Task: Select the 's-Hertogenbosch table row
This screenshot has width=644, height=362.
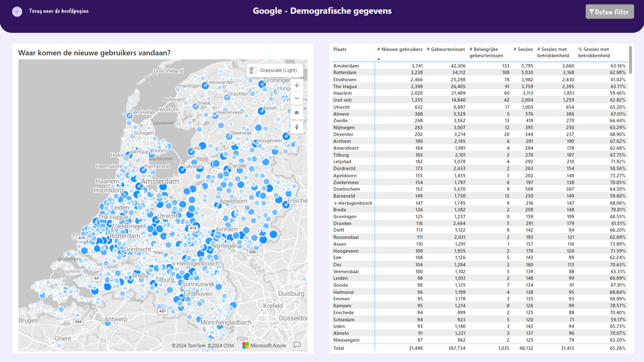Action: pos(480,203)
